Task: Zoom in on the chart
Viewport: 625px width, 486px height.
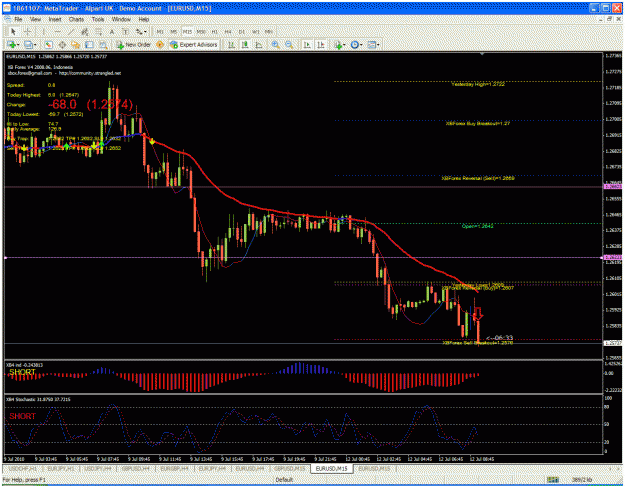Action: [275, 45]
